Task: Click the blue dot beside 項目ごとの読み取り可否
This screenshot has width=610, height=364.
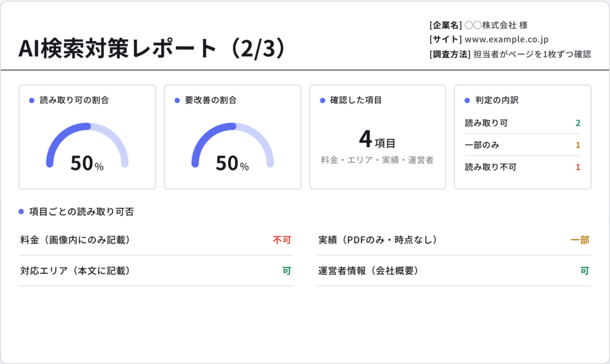Action: click(21, 211)
